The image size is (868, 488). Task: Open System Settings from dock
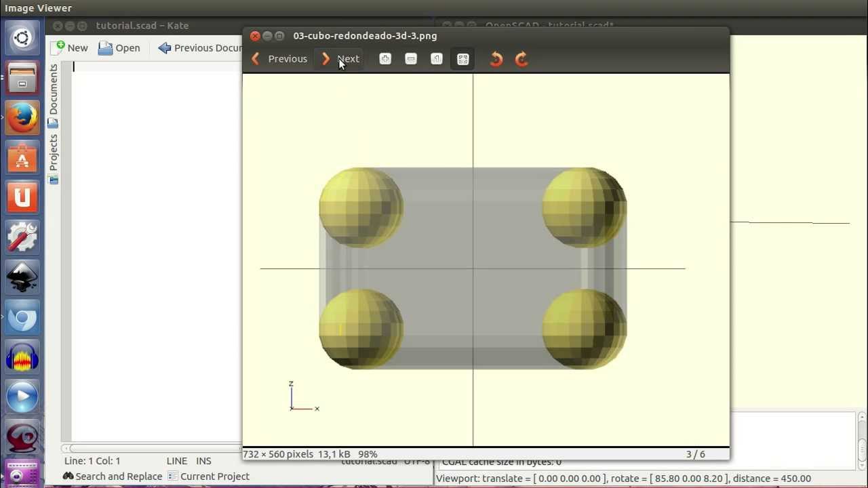click(22, 237)
